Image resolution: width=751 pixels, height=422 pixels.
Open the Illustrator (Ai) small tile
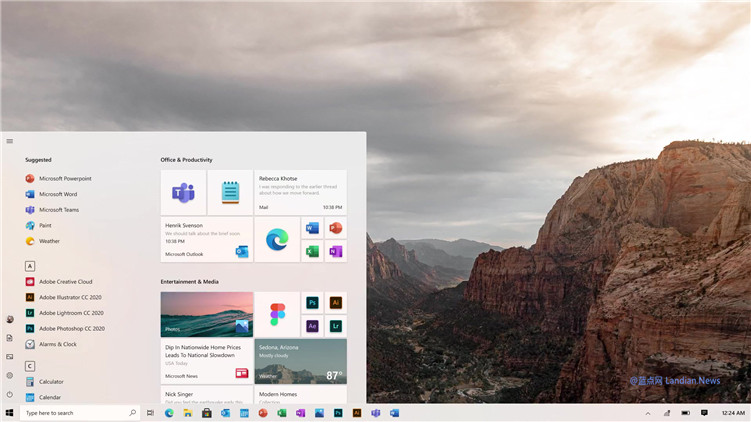pos(336,303)
